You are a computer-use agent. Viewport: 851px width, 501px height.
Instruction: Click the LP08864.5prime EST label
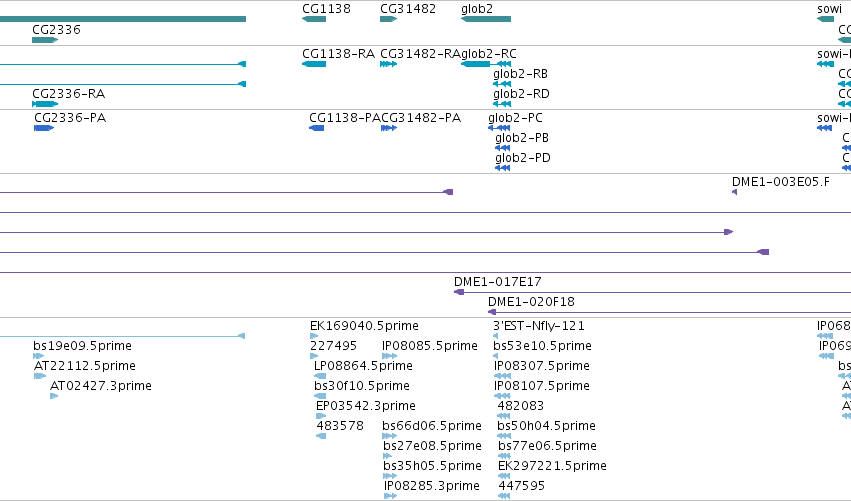pyautogui.click(x=363, y=366)
